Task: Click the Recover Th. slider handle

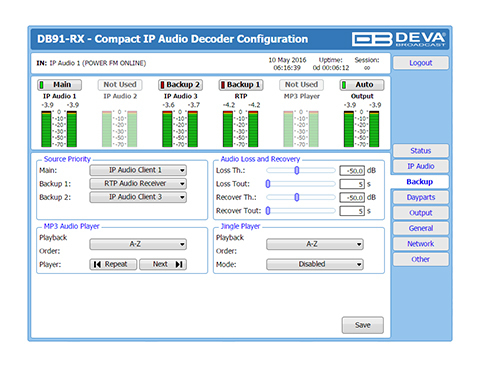Action: click(297, 197)
